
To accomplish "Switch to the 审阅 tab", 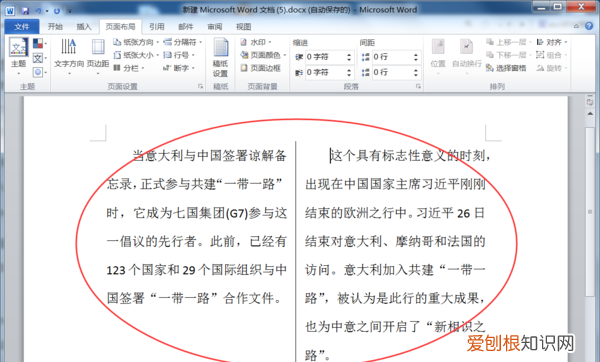I will pos(215,26).
